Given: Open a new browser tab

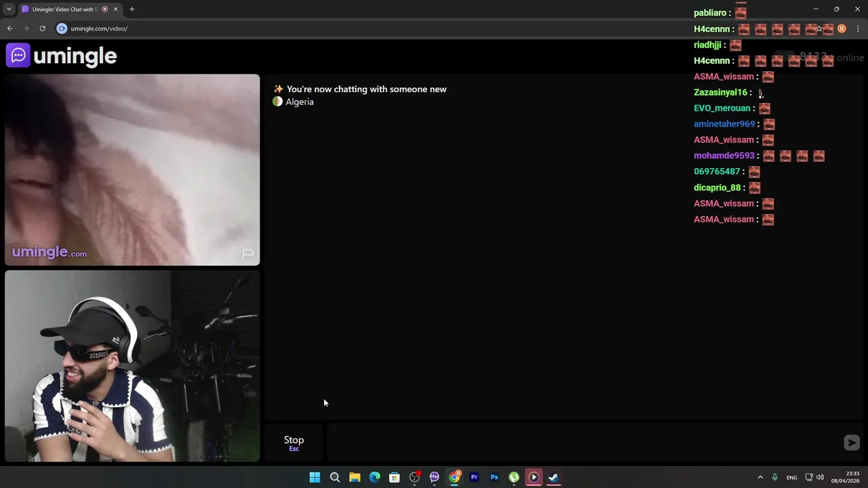Looking at the screenshot, I should (132, 9).
